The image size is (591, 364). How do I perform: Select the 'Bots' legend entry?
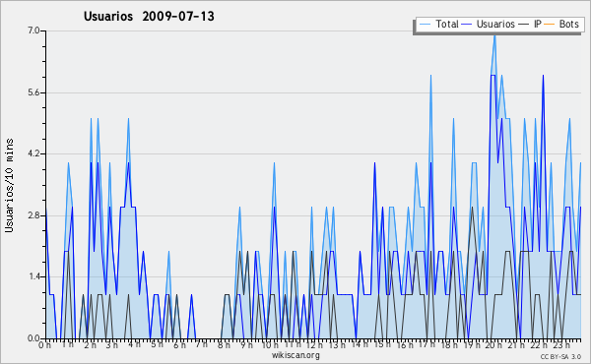tap(568, 24)
